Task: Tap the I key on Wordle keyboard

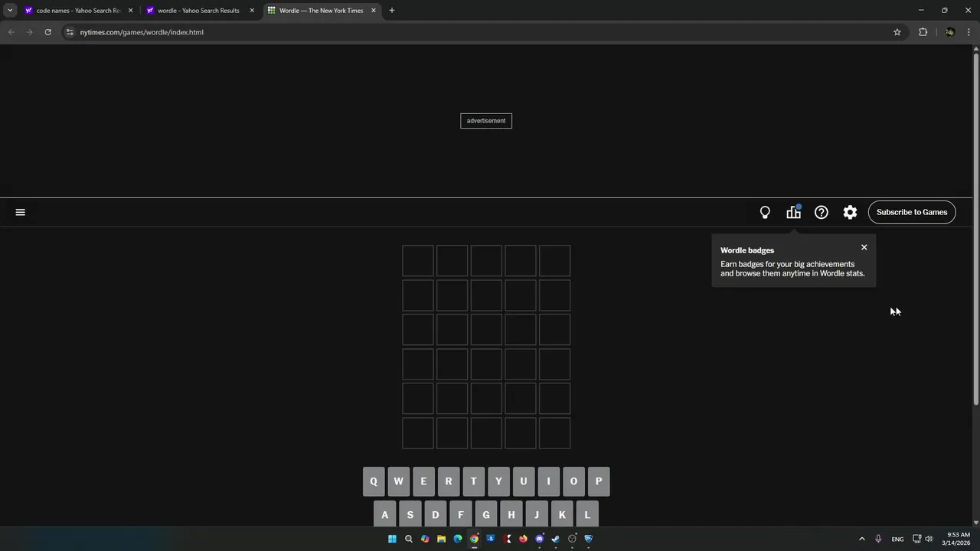Action: (x=548, y=481)
